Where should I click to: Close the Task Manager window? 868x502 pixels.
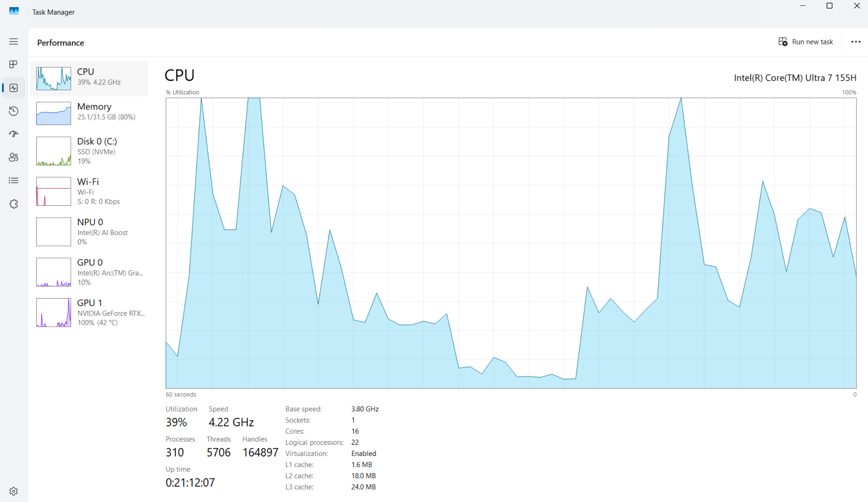click(856, 6)
